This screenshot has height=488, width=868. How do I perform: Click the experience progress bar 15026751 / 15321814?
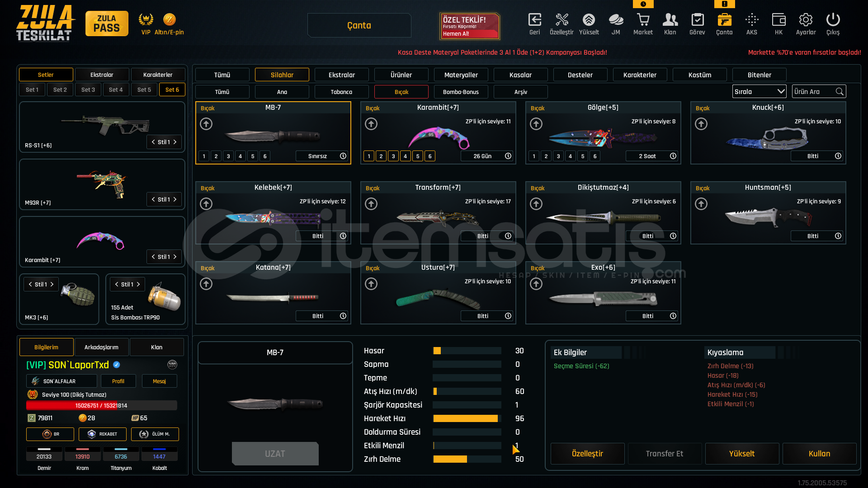tap(102, 405)
